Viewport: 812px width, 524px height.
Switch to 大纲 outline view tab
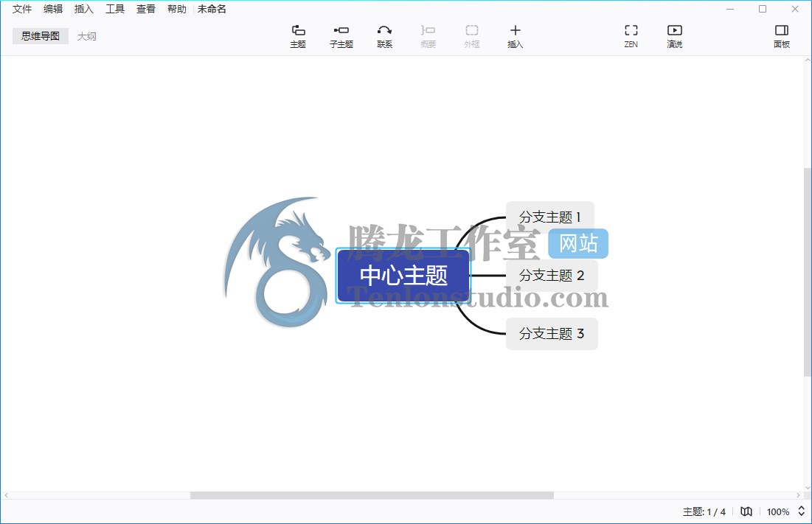[87, 36]
